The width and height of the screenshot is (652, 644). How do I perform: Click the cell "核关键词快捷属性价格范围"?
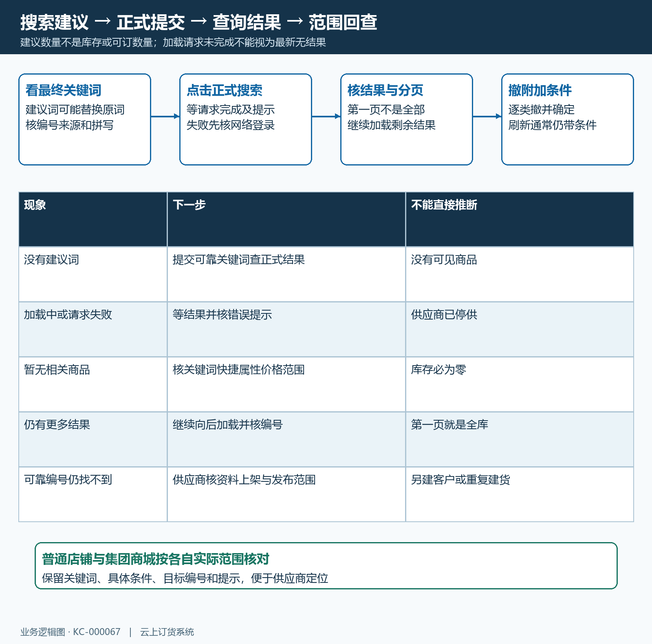click(286, 384)
